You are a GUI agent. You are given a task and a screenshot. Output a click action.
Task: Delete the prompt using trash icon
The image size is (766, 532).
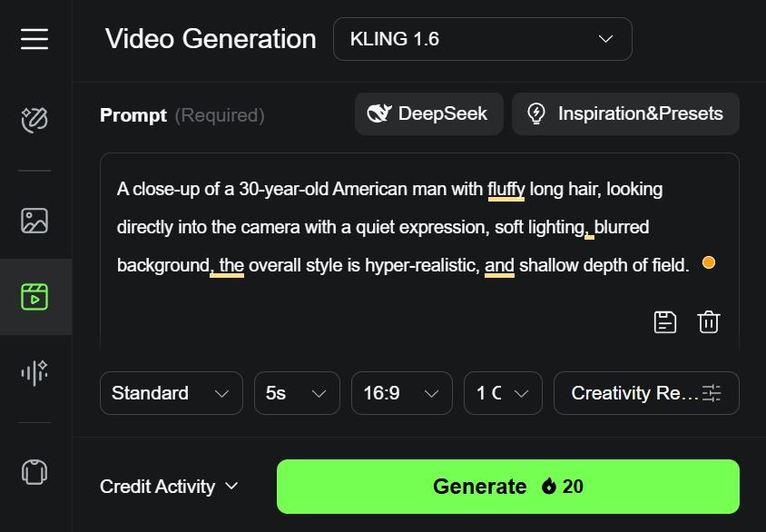pos(709,322)
